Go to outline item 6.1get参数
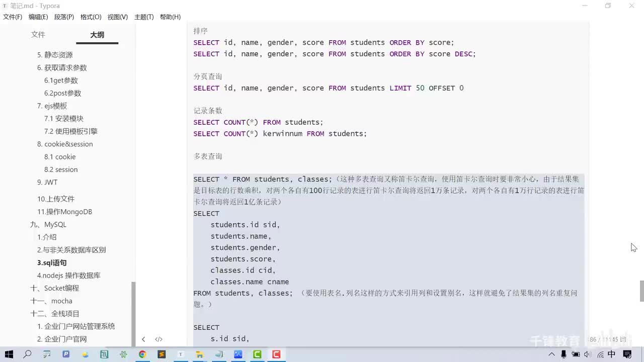 pos(61,80)
